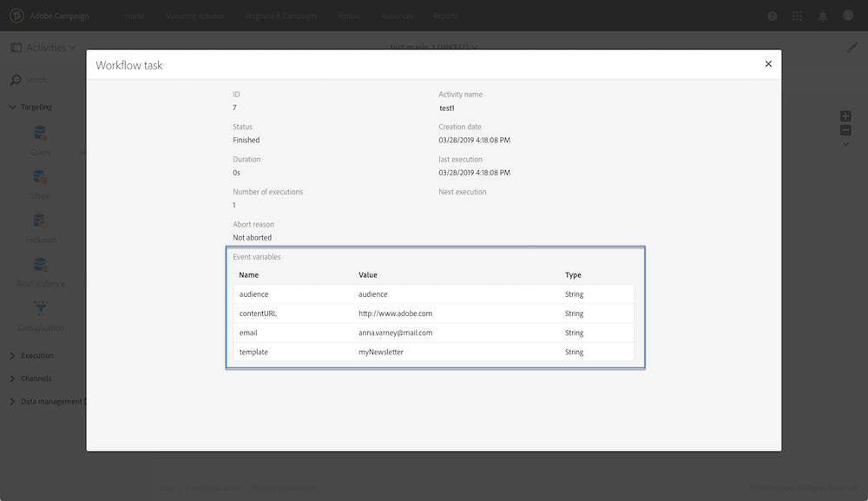This screenshot has height=501, width=868.
Task: Open the Marketing activities menu
Action: pyautogui.click(x=194, y=16)
